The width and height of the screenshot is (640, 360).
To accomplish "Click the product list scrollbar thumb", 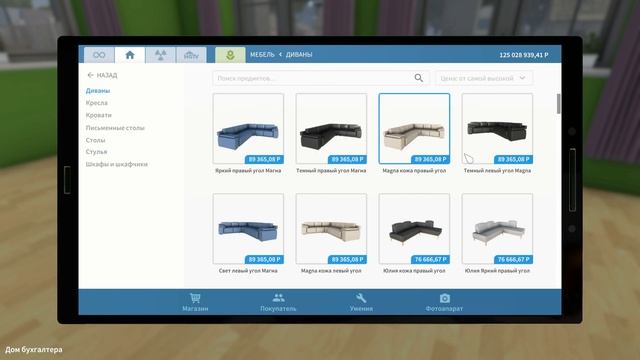I will [558, 104].
